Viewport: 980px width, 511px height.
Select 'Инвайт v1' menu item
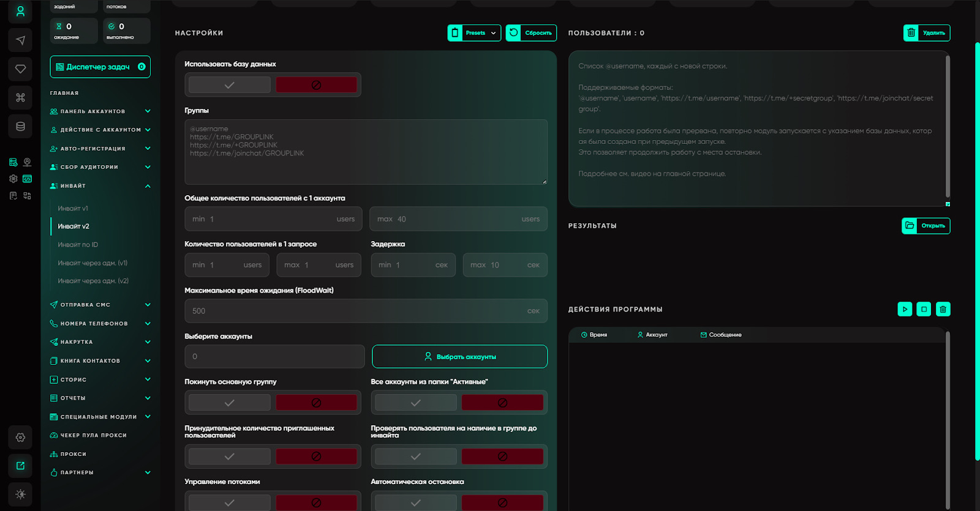click(73, 209)
